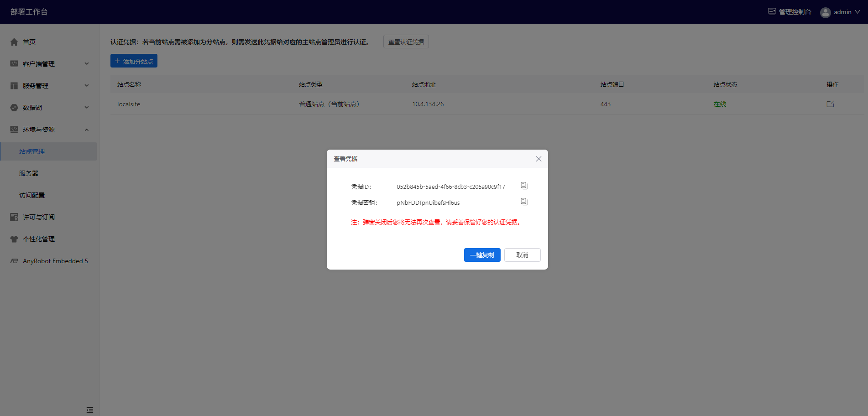Click the 添加分站点 button
This screenshot has height=416, width=868.
tap(134, 61)
